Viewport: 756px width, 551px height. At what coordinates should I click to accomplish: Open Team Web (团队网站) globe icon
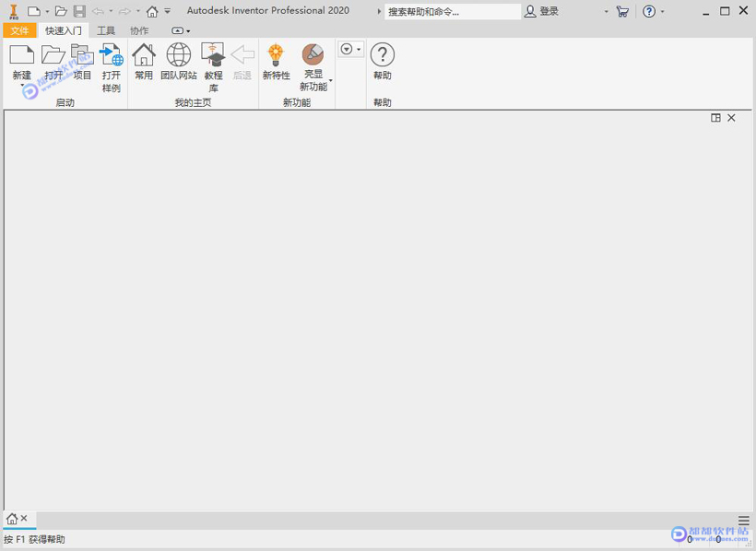(x=178, y=54)
